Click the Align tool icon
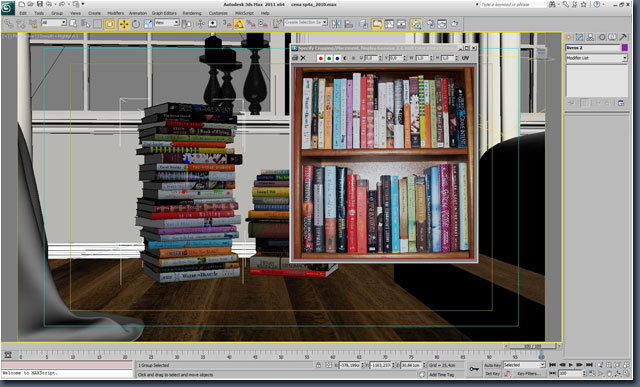Image resolution: width=640 pixels, height=387 pixels. pyautogui.click(x=349, y=24)
